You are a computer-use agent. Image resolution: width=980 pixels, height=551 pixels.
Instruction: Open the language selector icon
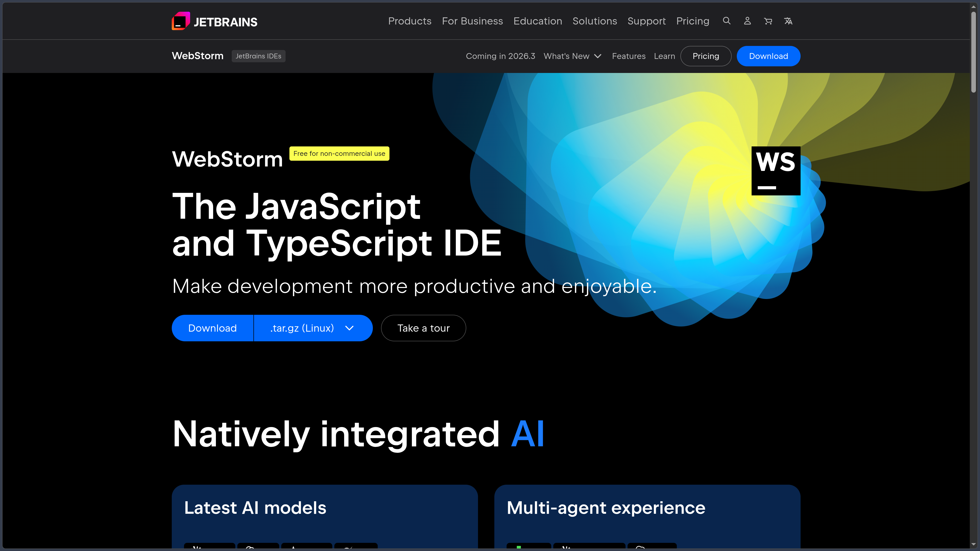(x=788, y=21)
